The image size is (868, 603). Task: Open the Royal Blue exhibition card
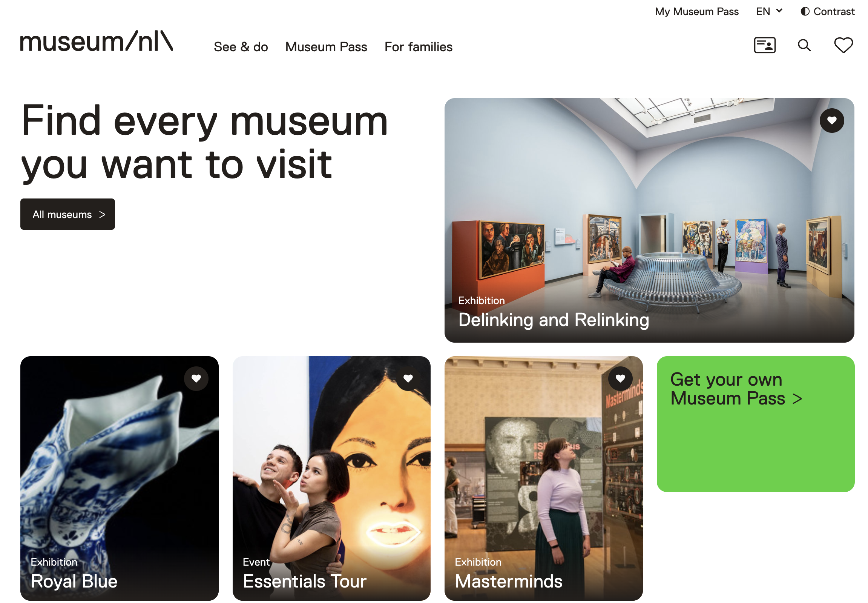click(119, 479)
